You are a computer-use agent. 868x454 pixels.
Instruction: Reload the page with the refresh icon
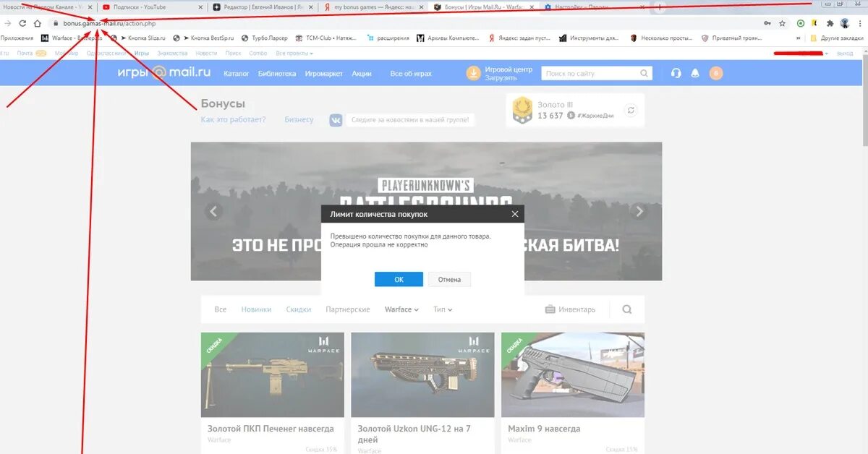(22, 23)
